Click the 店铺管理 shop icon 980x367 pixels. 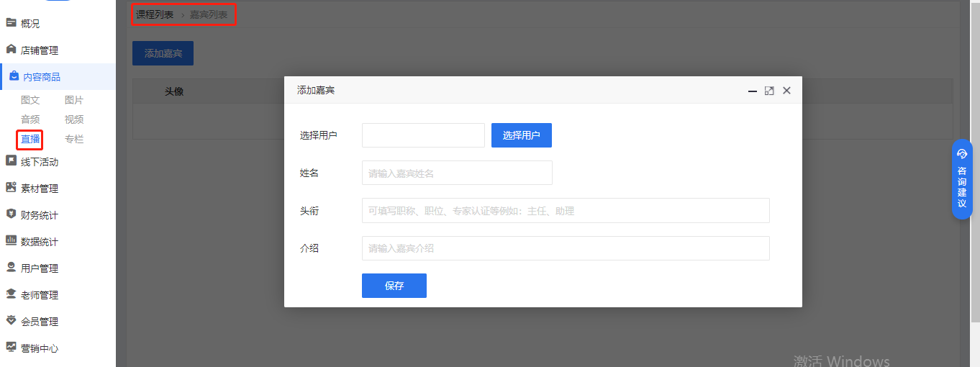click(11, 50)
